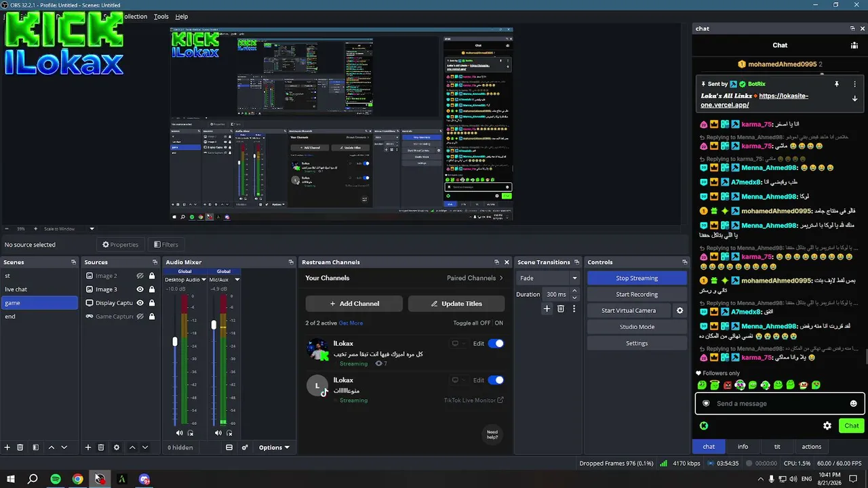The height and width of the screenshot is (488, 868).
Task: Switch to the info tab
Action: (x=743, y=447)
